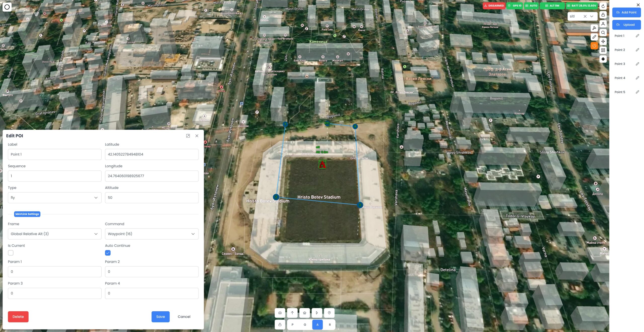Image resolution: width=644 pixels, height=332 pixels.
Task: Click the orange power button icon
Action: click(594, 46)
